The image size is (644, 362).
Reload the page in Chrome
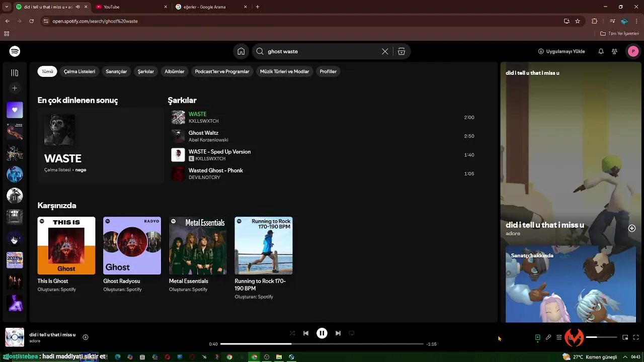click(x=31, y=21)
